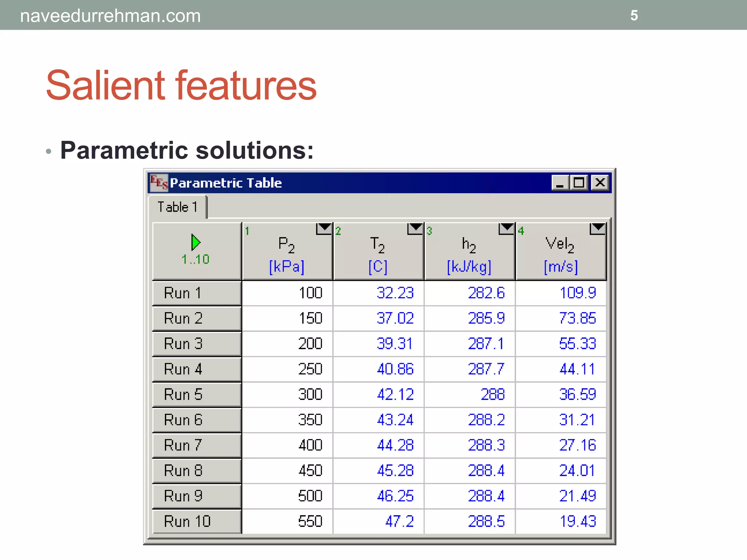The width and height of the screenshot is (747, 560).
Task: Click the Vel2 cell showing 19.43
Action: [x=561, y=521]
